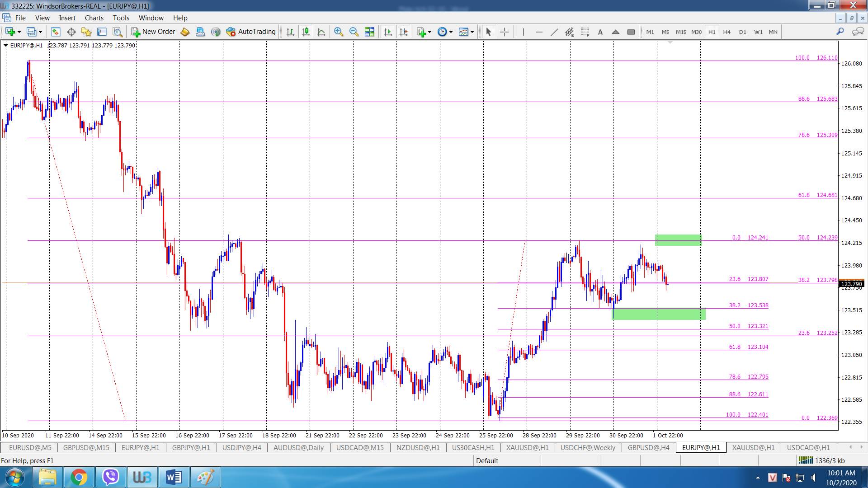This screenshot has width=868, height=488.
Task: Open the chat bubbles icon
Action: tap(858, 31)
